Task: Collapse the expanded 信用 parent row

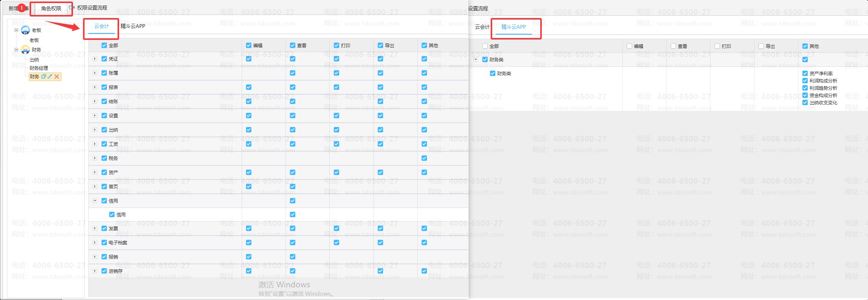Action: 95,201
